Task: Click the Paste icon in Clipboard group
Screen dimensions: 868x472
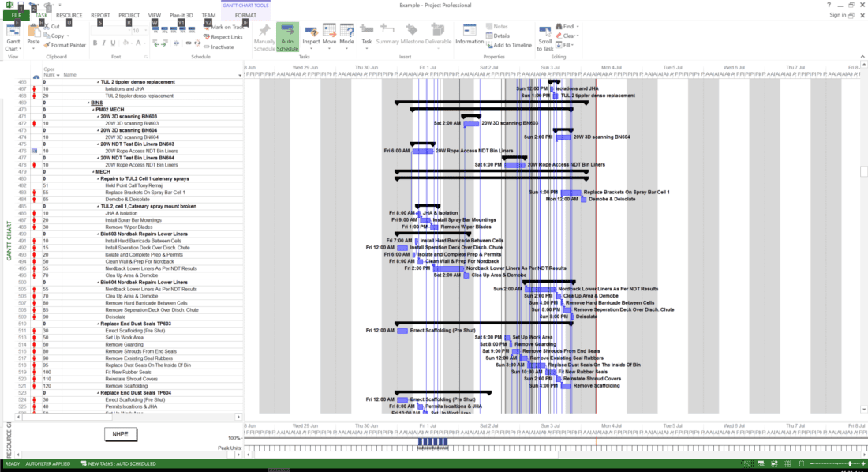Action: (33, 33)
